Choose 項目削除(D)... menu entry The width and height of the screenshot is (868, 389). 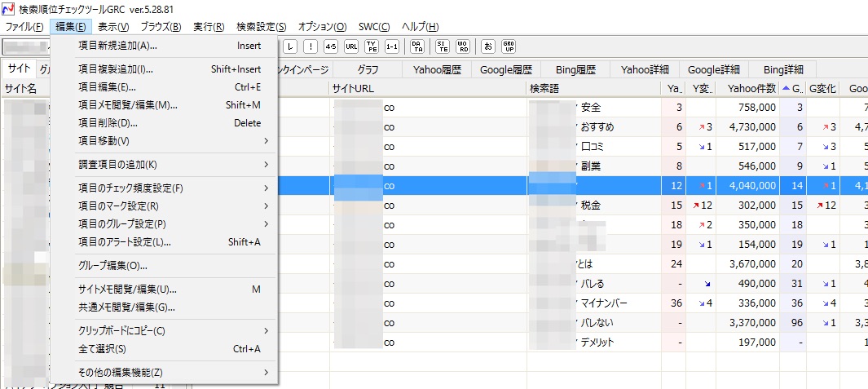165,123
